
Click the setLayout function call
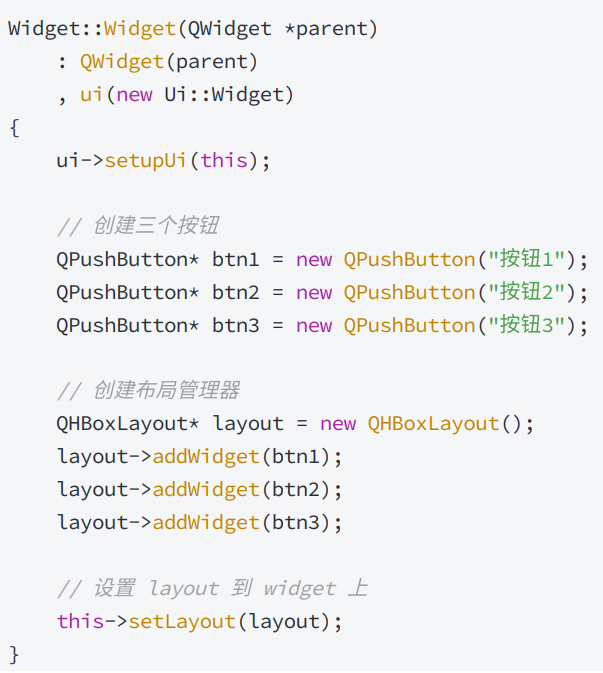182,622
